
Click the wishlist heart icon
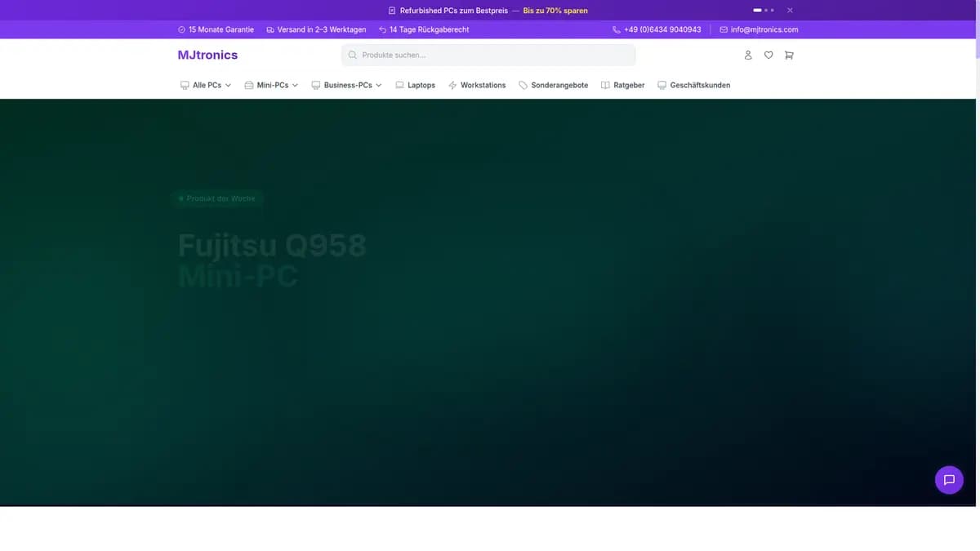pos(768,55)
